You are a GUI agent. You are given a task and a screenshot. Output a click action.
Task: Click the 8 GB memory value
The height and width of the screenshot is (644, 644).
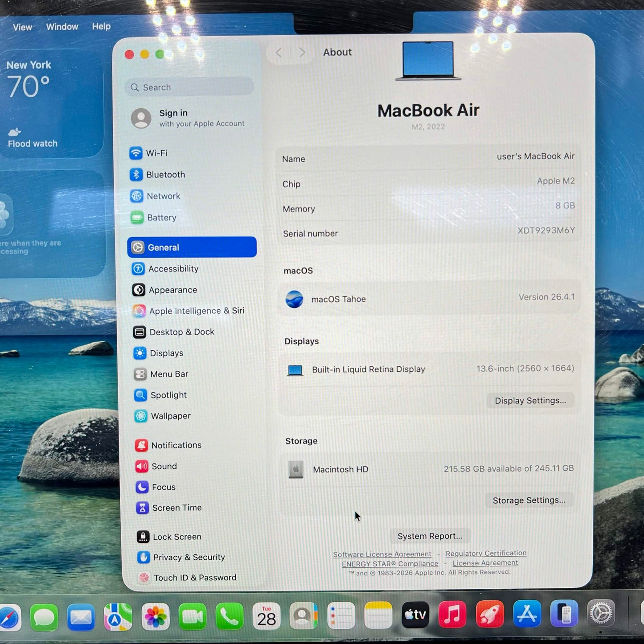tap(565, 205)
